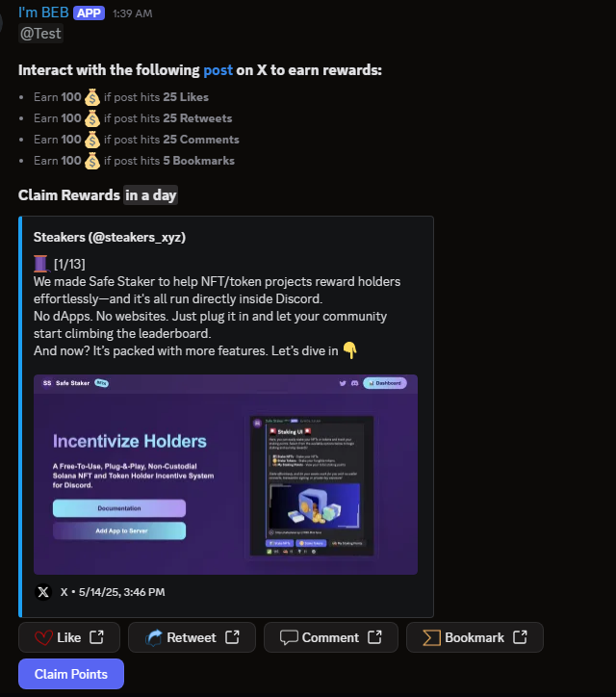The width and height of the screenshot is (616, 697).
Task: Open the I'm BEB username
Action: 43,13
